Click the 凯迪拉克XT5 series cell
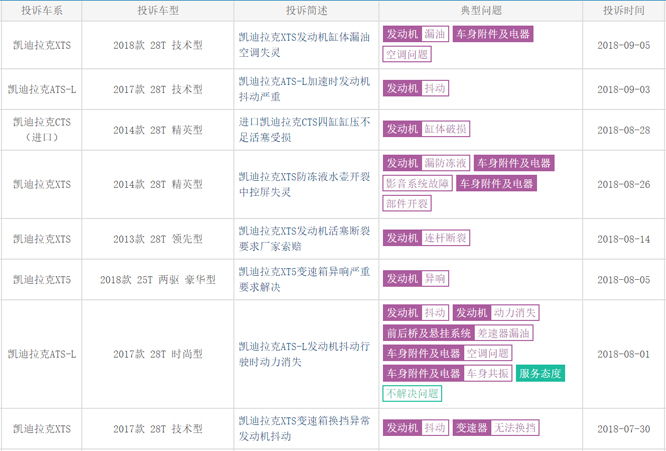This screenshot has width=666, height=451. click(42, 279)
